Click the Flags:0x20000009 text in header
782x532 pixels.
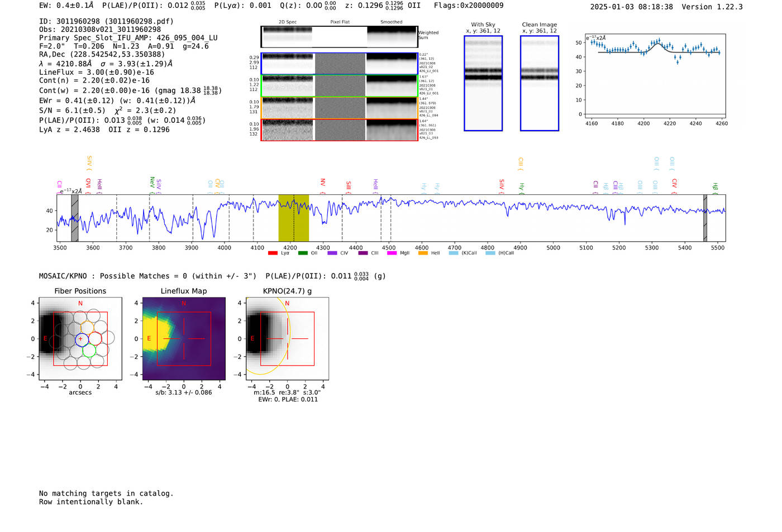point(468,6)
